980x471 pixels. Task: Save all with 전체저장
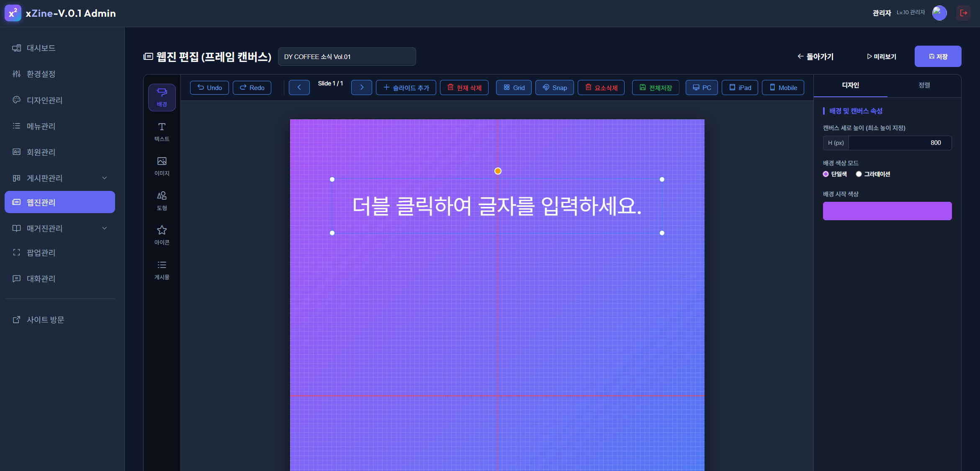(x=656, y=88)
